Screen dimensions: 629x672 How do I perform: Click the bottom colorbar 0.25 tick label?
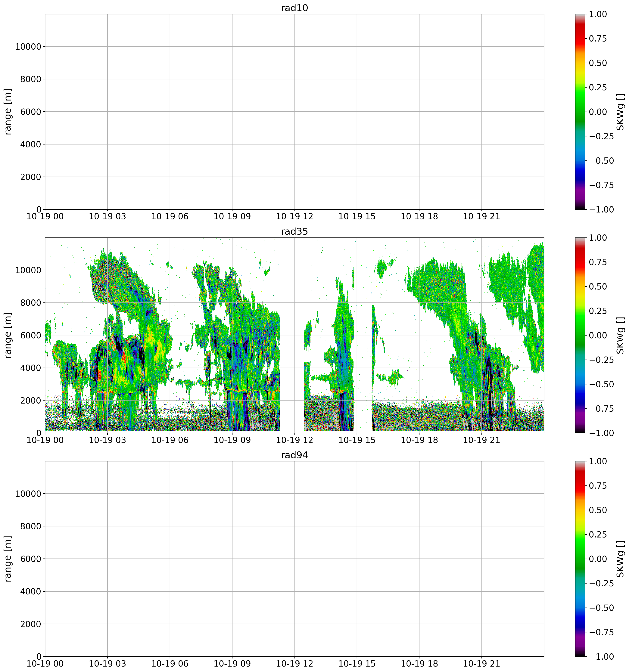598,534
